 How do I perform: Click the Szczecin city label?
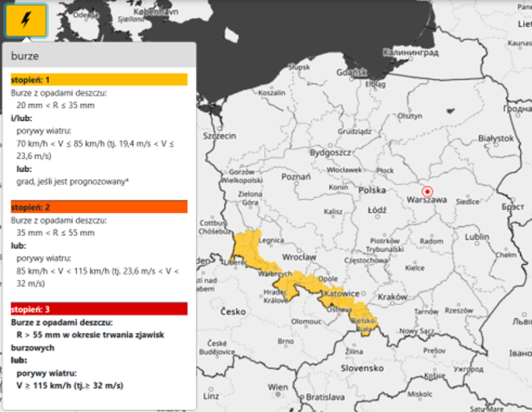(219, 136)
